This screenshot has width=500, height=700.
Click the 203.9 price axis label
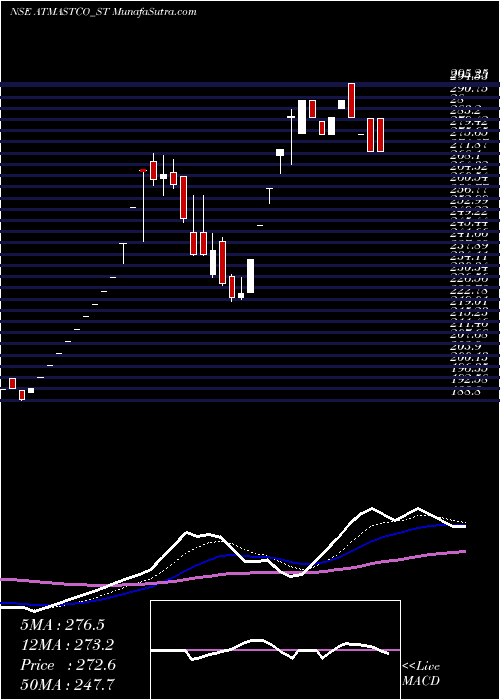pyautogui.click(x=466, y=347)
